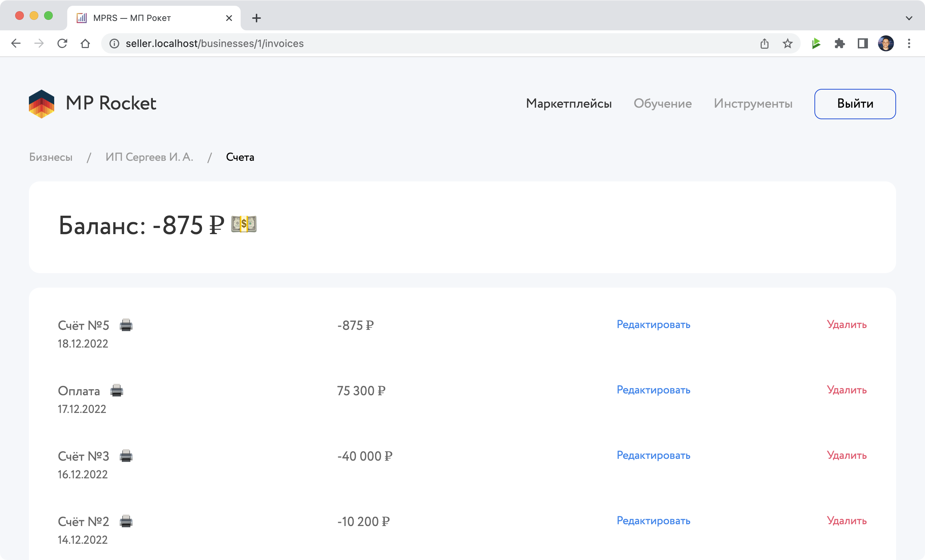Image resolution: width=925 pixels, height=560 pixels.
Task: Print Счёт №3 using printer icon
Action: pyautogui.click(x=126, y=456)
